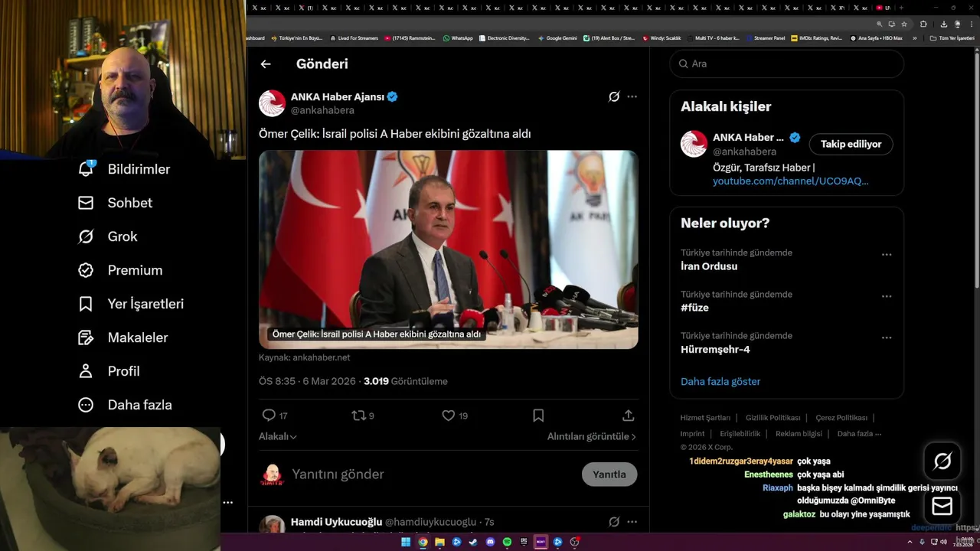This screenshot has height=551, width=980.
Task: Open Tüm Yer İşaretleri bookmarks folder
Action: (x=952, y=37)
